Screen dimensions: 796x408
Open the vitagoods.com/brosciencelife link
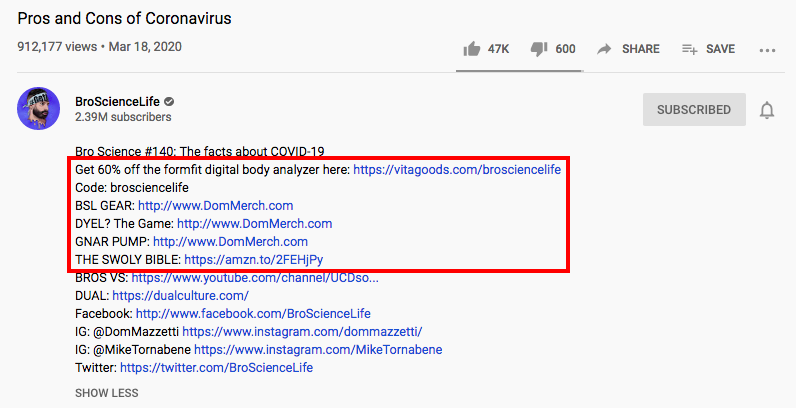click(x=457, y=169)
